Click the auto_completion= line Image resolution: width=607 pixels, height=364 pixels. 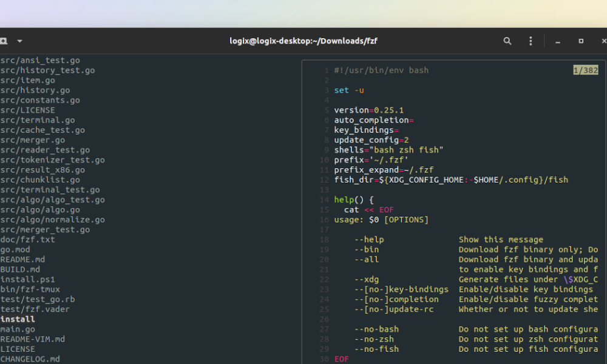374,120
